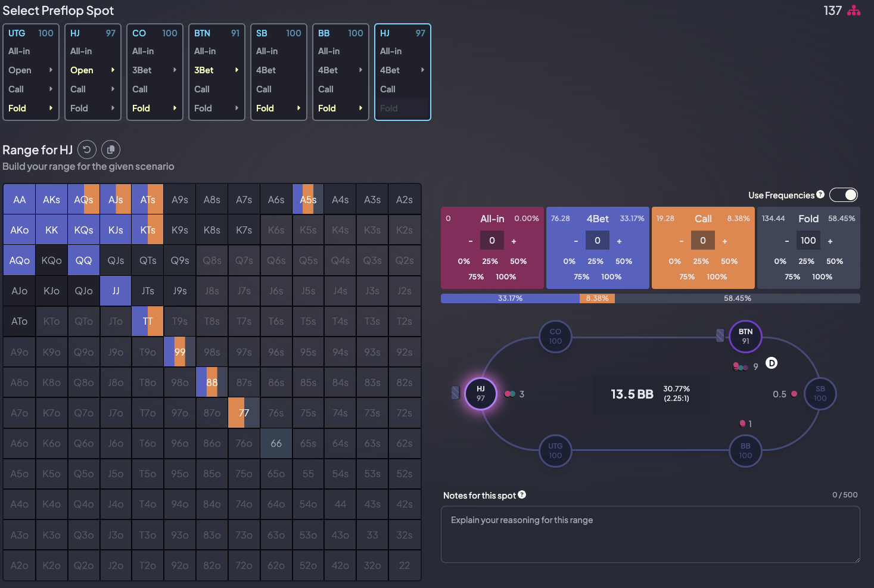Click the 77 hand cell
Screen dimensions: 874x588
click(x=244, y=413)
